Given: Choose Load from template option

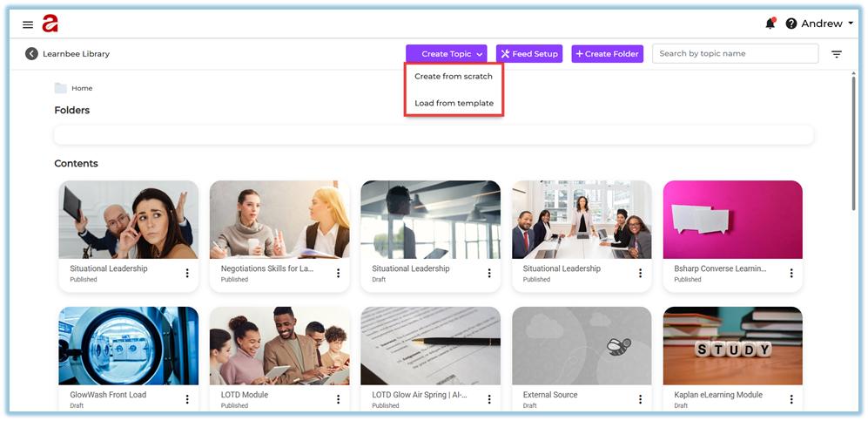Looking at the screenshot, I should point(454,103).
